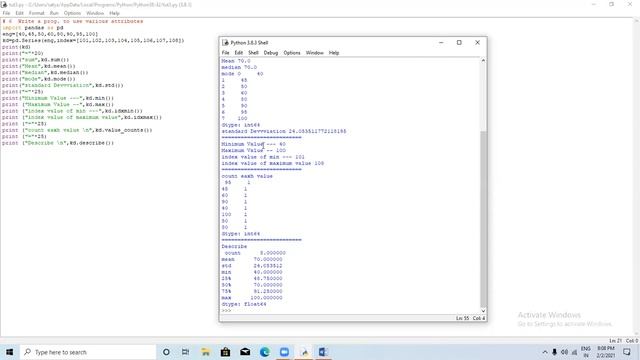640x360 pixels.
Task: Open Edit menu in the editor window
Action: pos(19,13)
